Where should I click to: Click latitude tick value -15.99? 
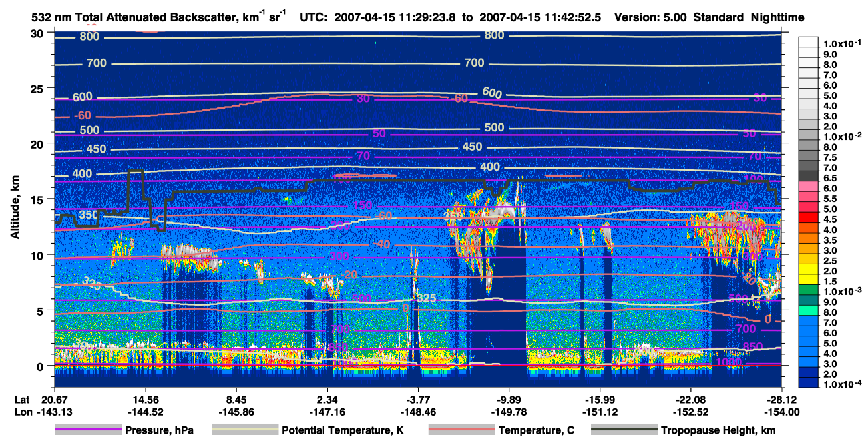[600, 399]
